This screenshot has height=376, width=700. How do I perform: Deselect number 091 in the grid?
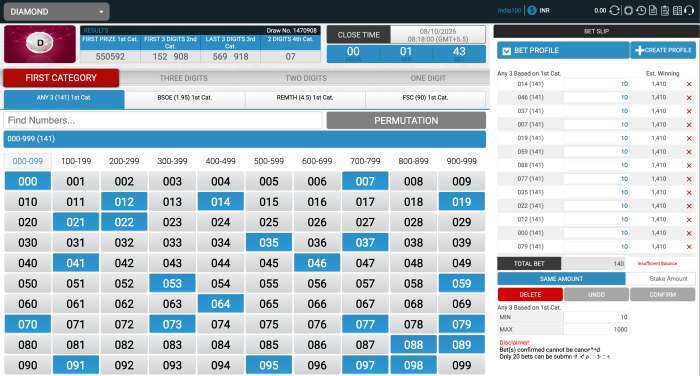point(75,365)
